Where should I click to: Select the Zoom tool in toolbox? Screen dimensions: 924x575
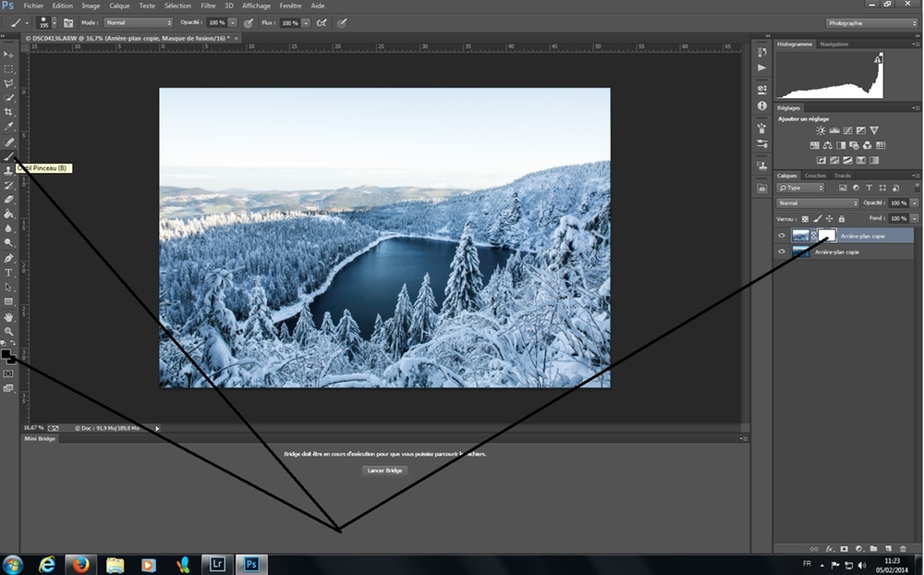(8, 332)
